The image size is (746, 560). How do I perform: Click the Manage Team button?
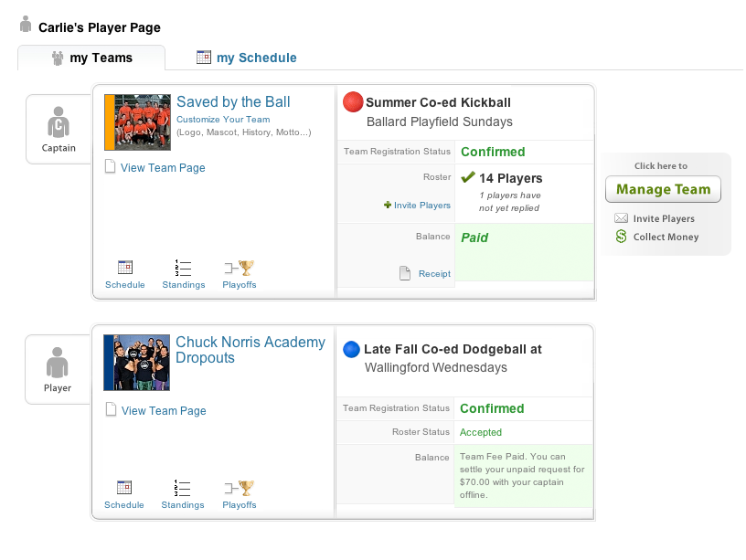pyautogui.click(x=663, y=189)
